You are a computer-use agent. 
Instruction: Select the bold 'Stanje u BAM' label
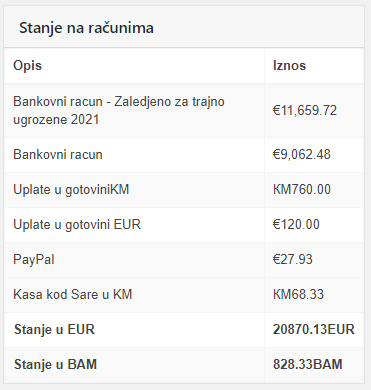55,364
